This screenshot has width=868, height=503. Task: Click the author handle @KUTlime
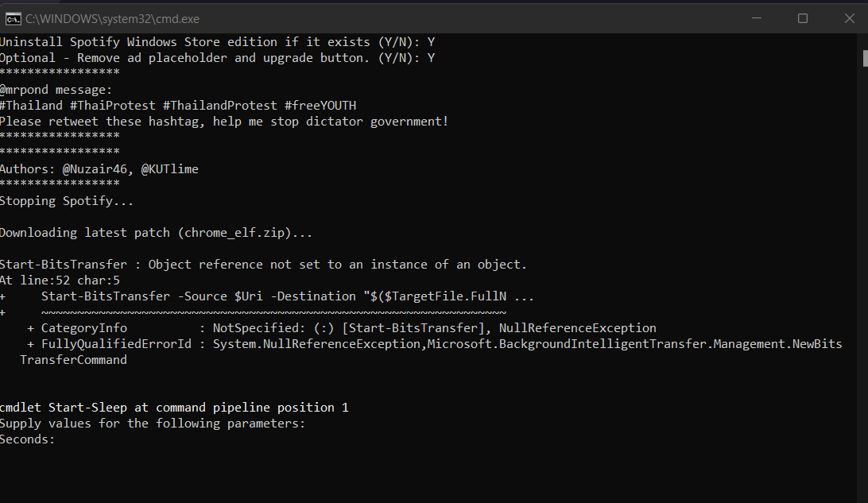(x=170, y=168)
